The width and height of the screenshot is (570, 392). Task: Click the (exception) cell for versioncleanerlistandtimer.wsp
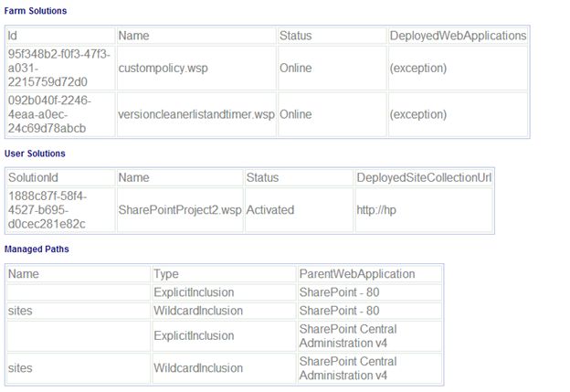[x=417, y=114]
